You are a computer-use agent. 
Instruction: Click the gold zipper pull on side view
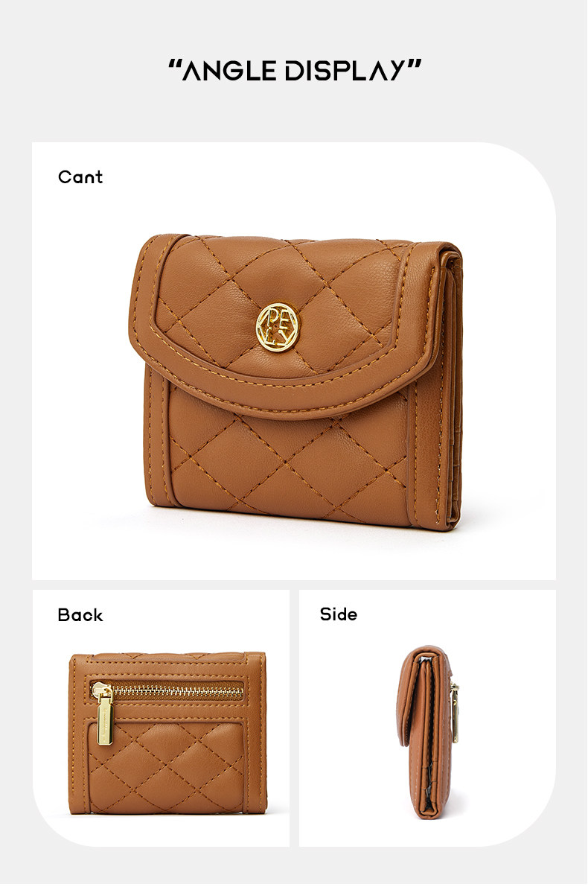click(x=454, y=714)
